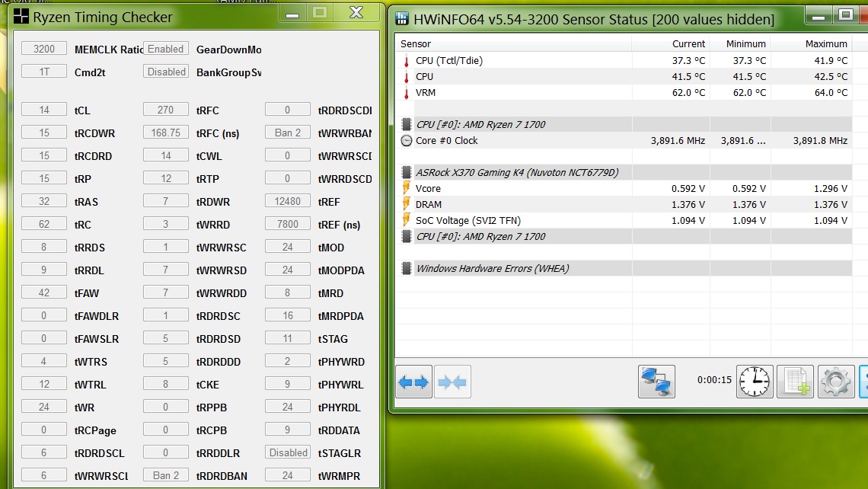Maximize the HWiNFO64 Sensor Status window
The height and width of the screenshot is (489, 868).
[845, 15]
